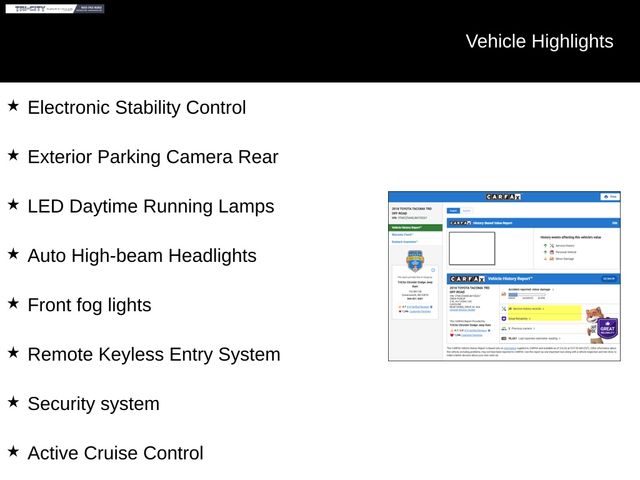Click the Vehicle Highlights heading
640x480 pixels.
tap(539, 41)
